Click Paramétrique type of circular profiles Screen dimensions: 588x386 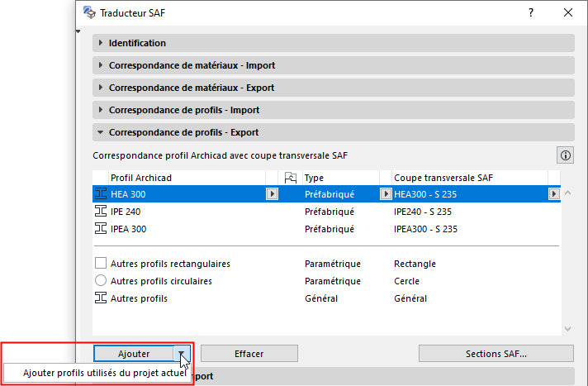[333, 281]
